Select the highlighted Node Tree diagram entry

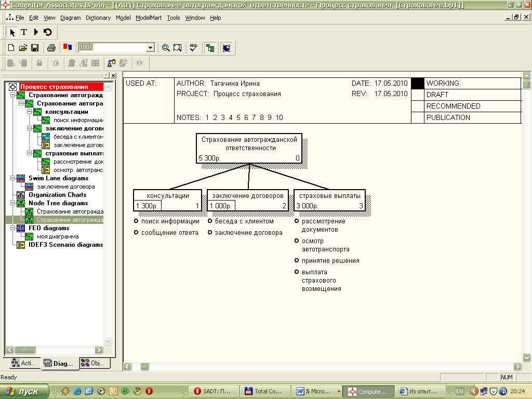coord(70,220)
